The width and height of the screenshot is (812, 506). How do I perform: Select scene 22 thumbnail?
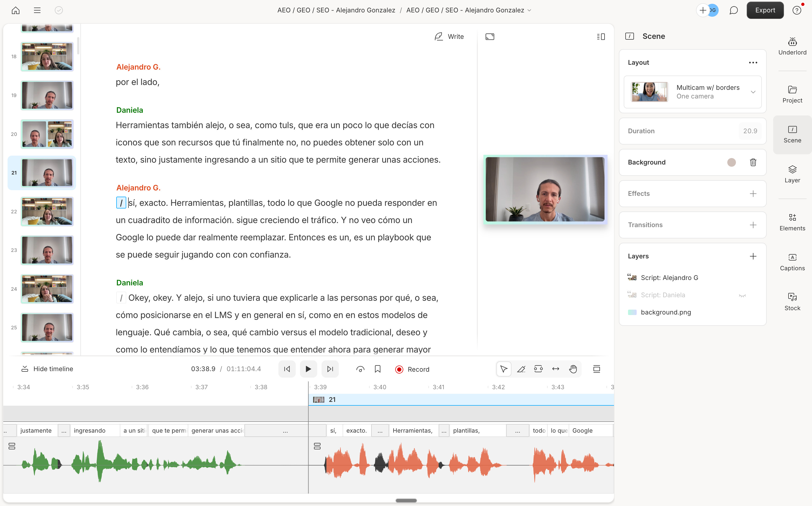click(x=47, y=211)
